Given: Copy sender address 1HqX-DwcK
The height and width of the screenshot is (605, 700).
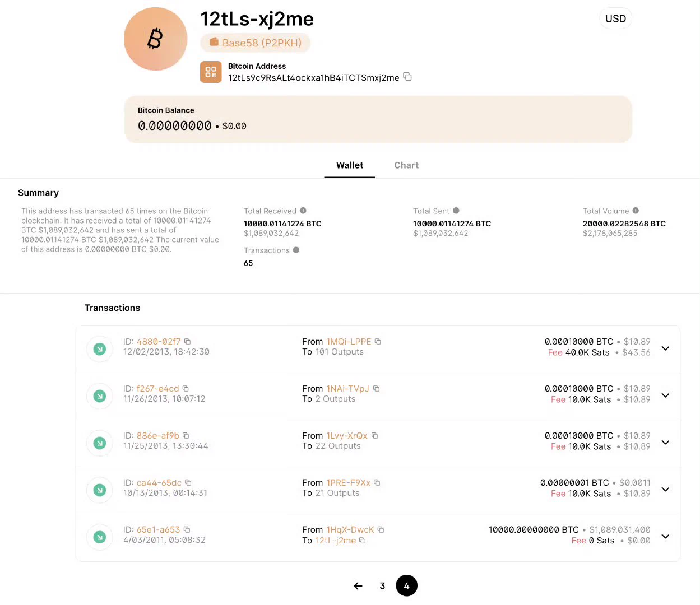Looking at the screenshot, I should pyautogui.click(x=381, y=529).
